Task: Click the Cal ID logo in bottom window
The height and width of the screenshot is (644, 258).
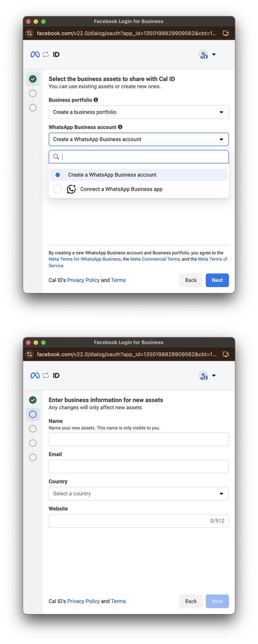Action: 56,376
